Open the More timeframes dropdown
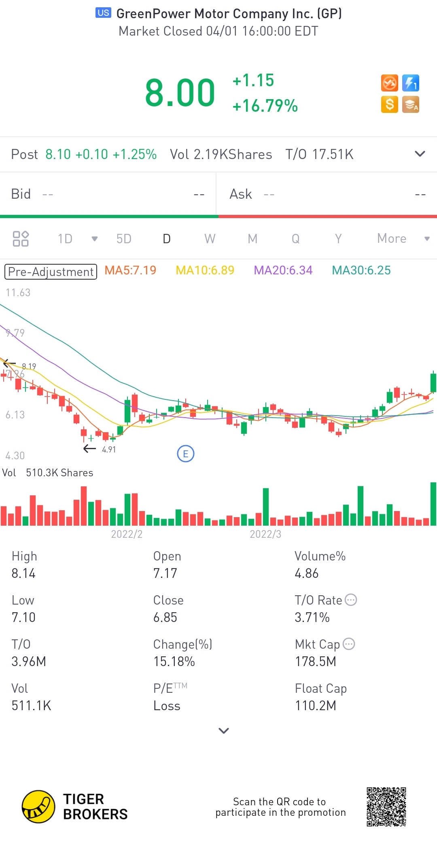The height and width of the screenshot is (868, 437). tap(403, 238)
